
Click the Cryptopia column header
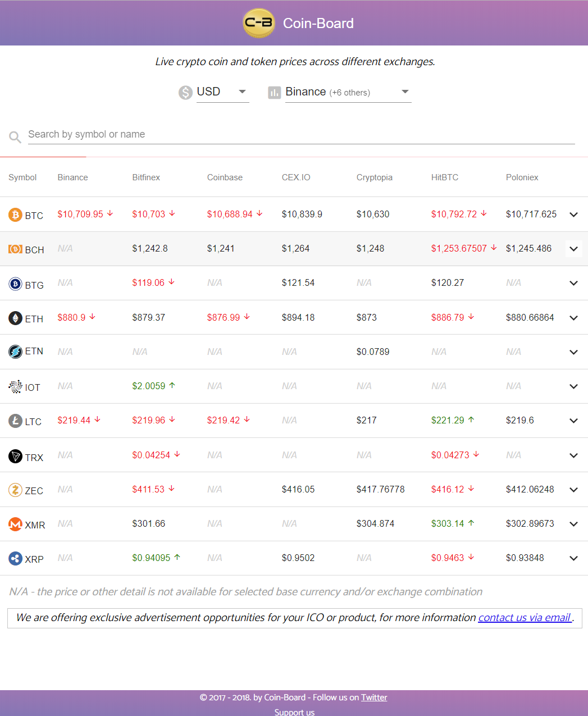[374, 177]
